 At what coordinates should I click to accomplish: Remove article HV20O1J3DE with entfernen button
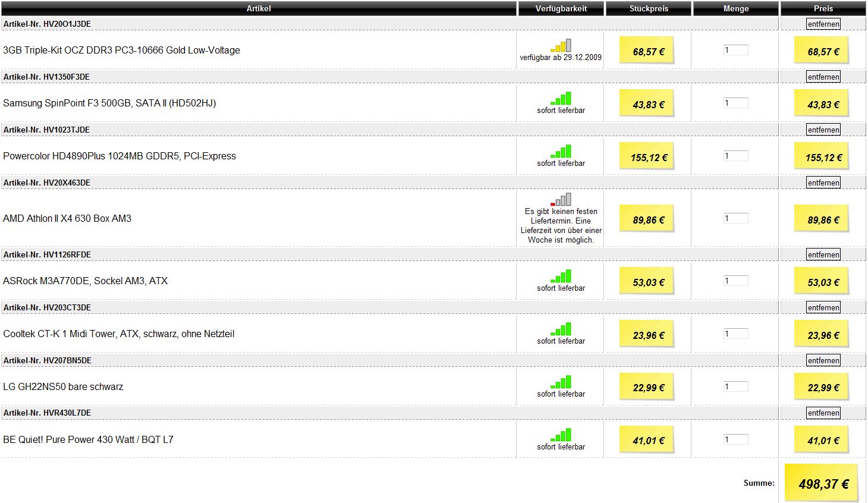[x=823, y=24]
